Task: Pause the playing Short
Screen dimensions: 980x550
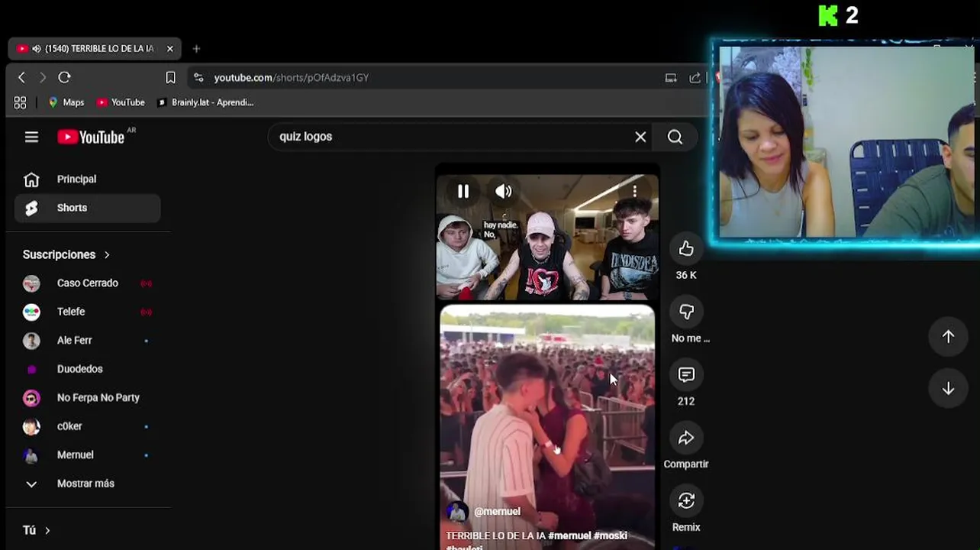Action: pos(463,192)
